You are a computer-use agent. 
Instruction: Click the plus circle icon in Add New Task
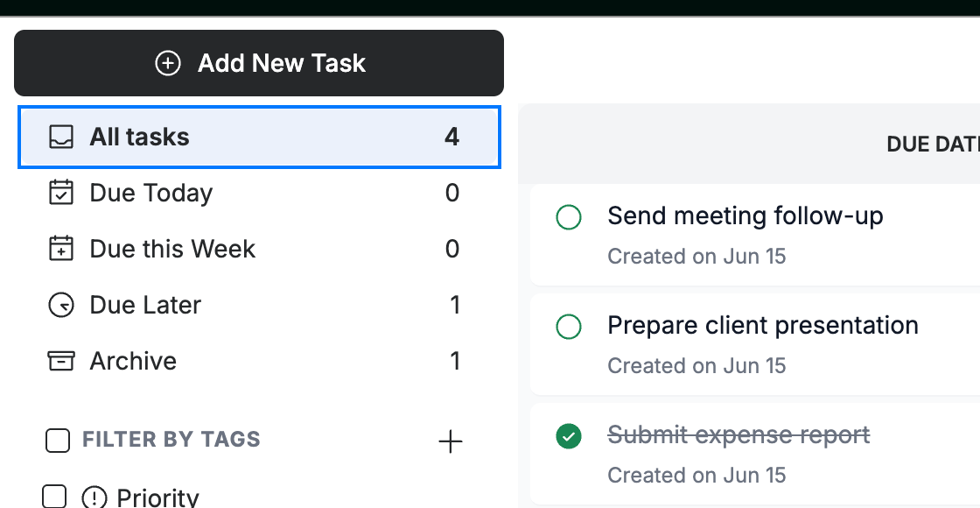(167, 63)
